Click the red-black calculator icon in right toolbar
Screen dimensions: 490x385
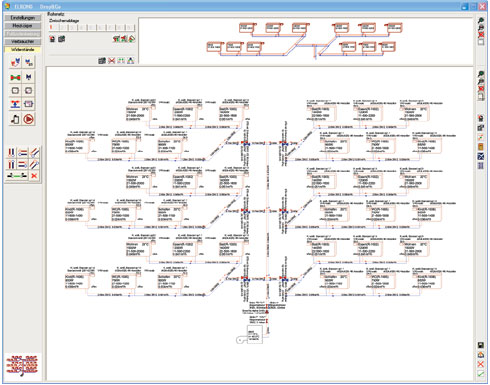(x=481, y=118)
